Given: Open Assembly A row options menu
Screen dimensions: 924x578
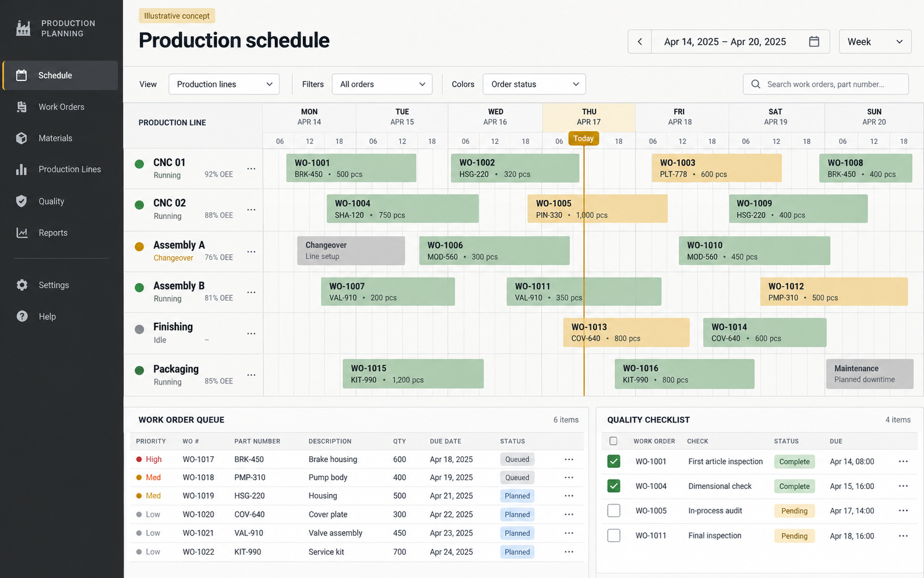Looking at the screenshot, I should [x=251, y=251].
